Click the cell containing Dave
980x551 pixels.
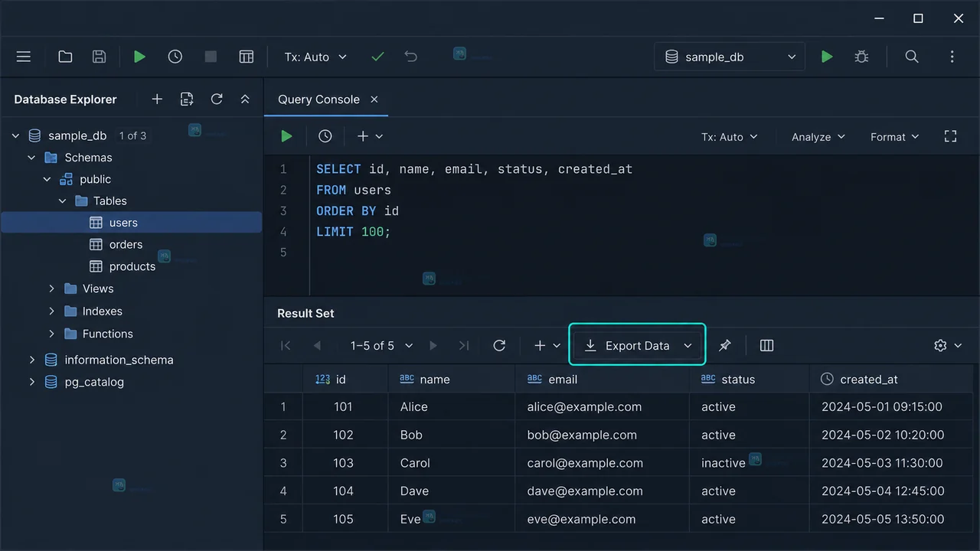click(x=452, y=491)
